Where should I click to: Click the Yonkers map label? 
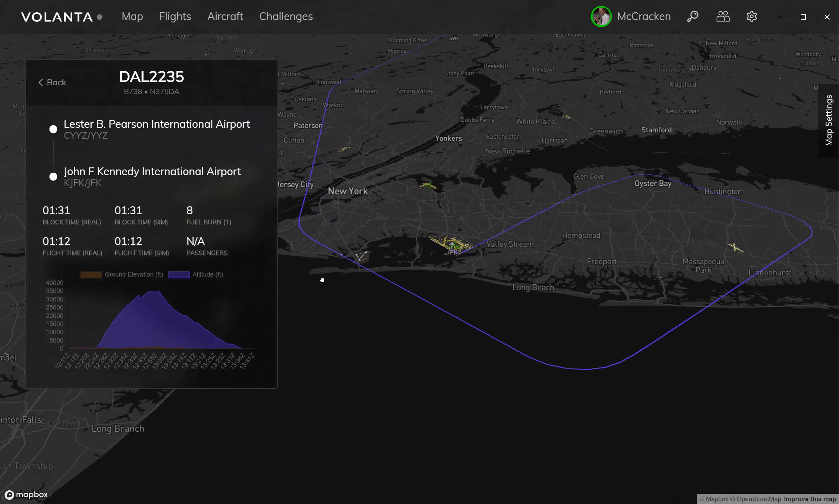tap(448, 138)
